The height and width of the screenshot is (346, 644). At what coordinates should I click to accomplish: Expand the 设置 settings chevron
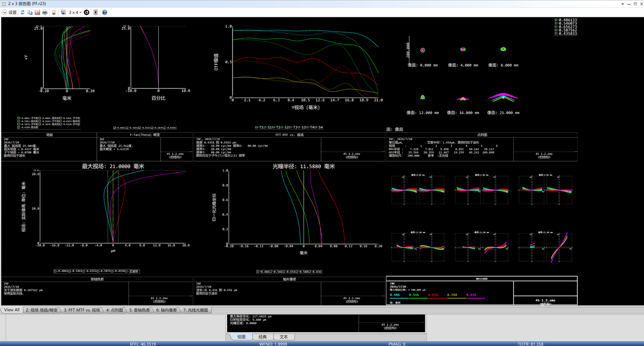[x=5, y=13]
